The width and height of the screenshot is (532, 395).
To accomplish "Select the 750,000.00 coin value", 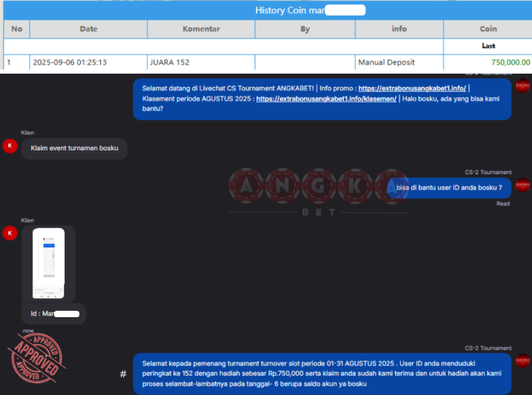I will [x=511, y=62].
